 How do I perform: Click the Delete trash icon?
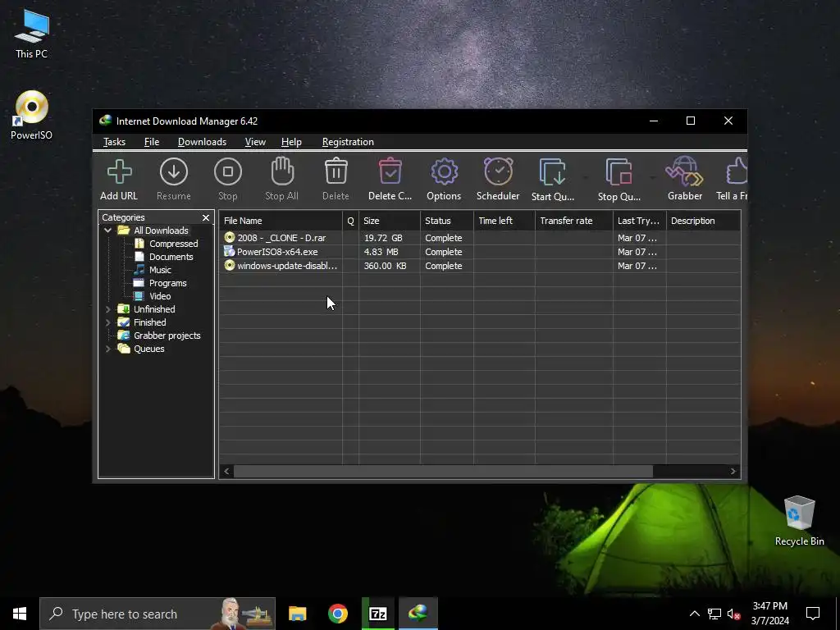click(x=336, y=179)
